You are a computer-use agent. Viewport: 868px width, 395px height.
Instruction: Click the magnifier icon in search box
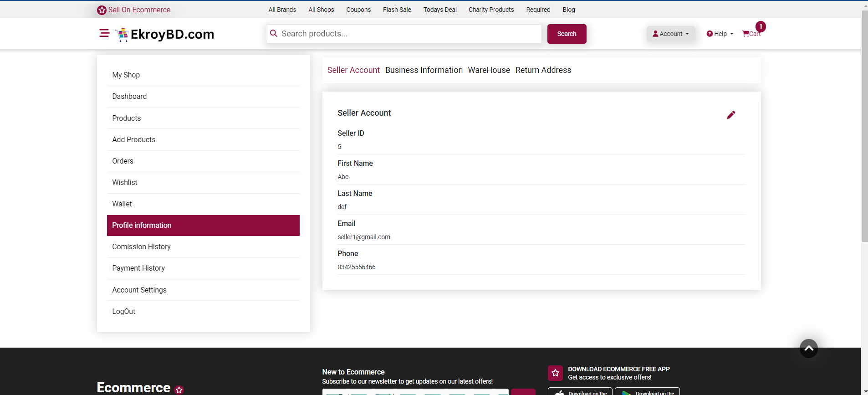274,34
